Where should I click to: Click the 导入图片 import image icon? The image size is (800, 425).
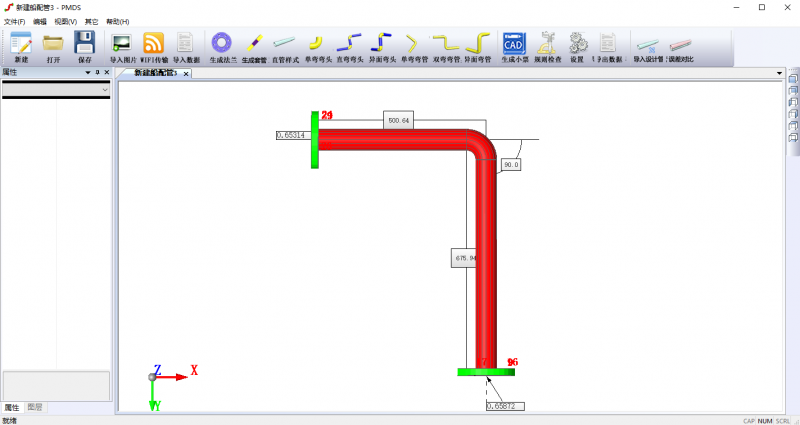122,43
